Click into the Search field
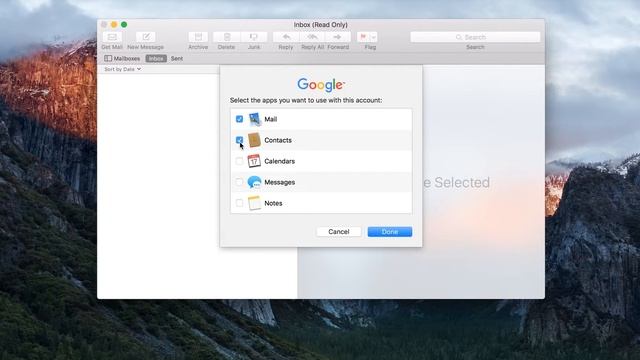The width and height of the screenshot is (640, 360). [x=475, y=37]
